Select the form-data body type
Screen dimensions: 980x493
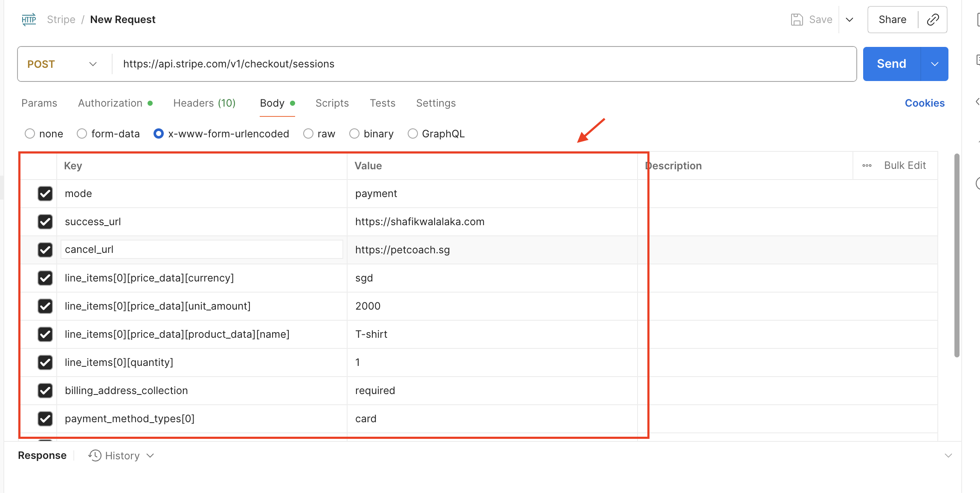tap(82, 134)
